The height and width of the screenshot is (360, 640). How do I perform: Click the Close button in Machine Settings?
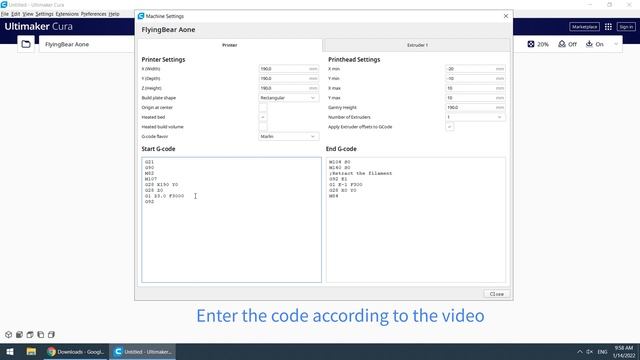click(x=497, y=294)
